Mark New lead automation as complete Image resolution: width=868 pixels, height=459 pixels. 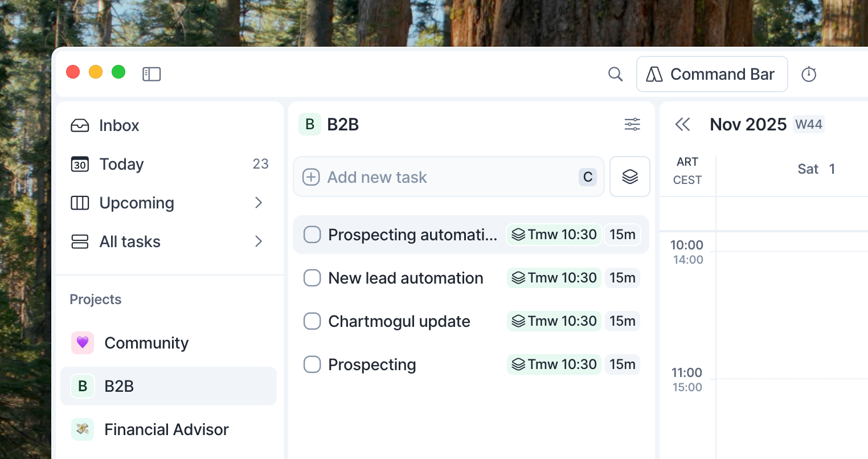point(312,278)
